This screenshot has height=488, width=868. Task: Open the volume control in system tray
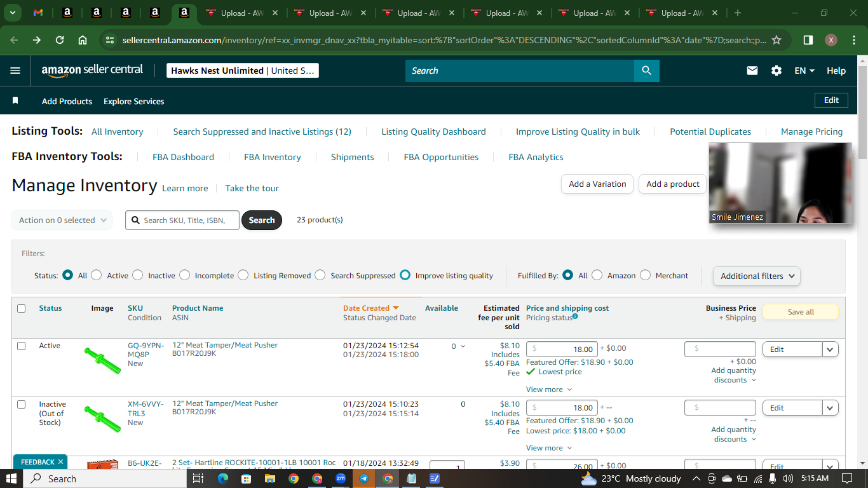click(788, 478)
